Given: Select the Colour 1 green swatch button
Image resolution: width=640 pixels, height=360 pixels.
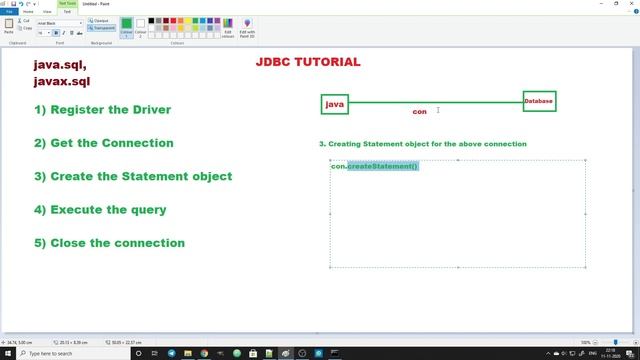Looking at the screenshot, I should (x=127, y=27).
